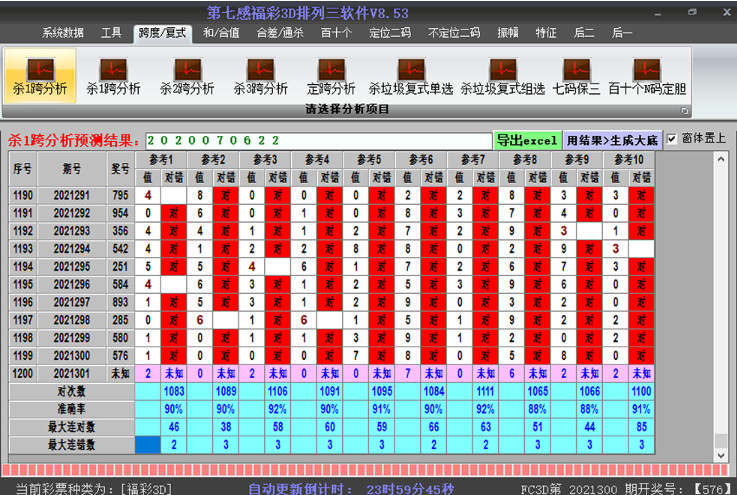Click the red progress bar at bottom
This screenshot has width=737, height=495.
[365, 470]
